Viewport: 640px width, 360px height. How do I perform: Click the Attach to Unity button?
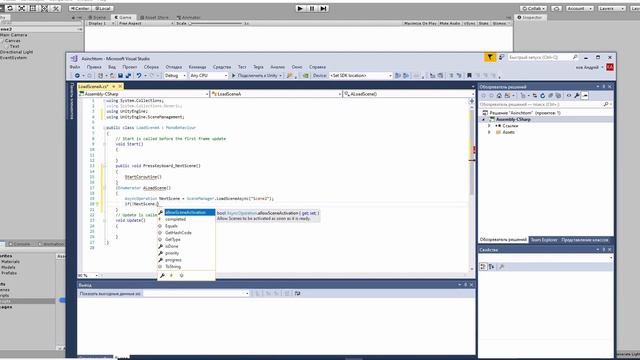click(x=257, y=76)
